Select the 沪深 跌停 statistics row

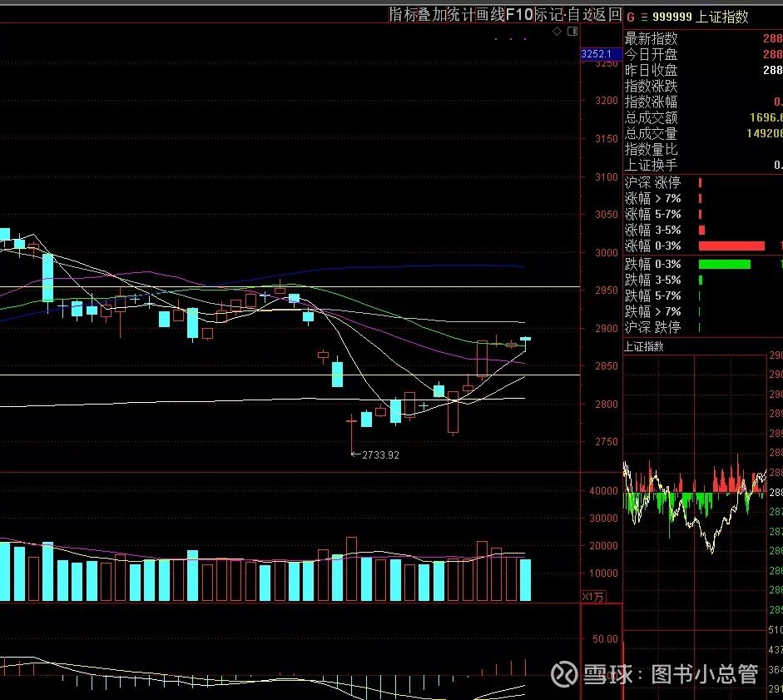click(703, 328)
